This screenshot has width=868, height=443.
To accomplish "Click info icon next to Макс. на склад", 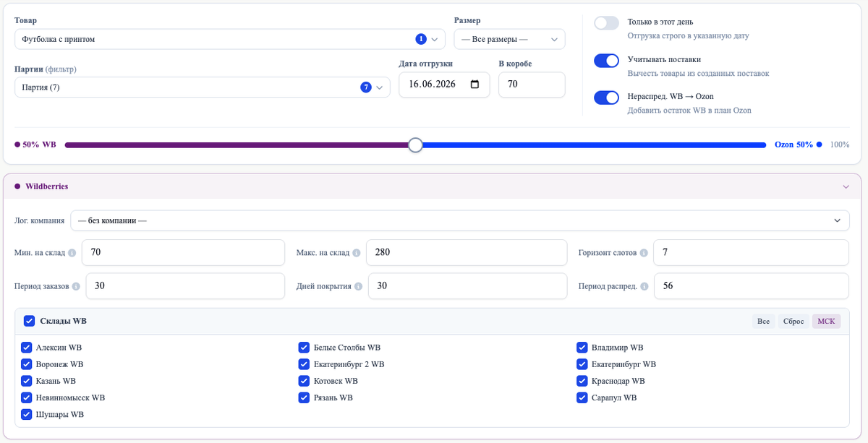I will click(357, 253).
